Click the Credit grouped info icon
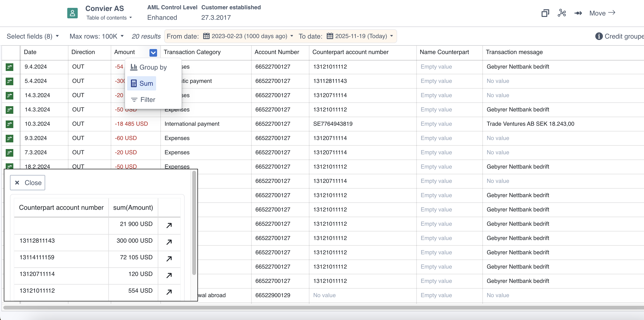The height and width of the screenshot is (320, 644). (599, 36)
